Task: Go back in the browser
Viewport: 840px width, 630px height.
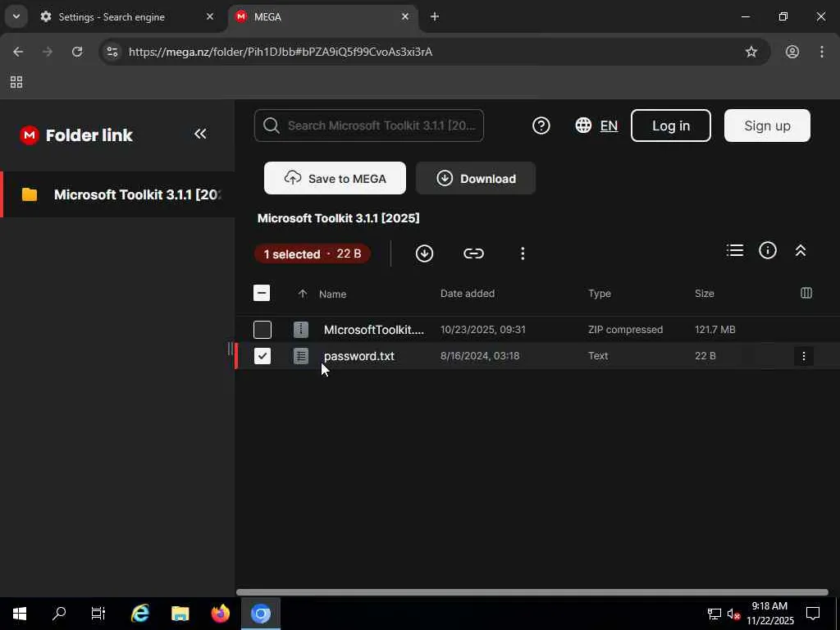Action: click(x=18, y=52)
